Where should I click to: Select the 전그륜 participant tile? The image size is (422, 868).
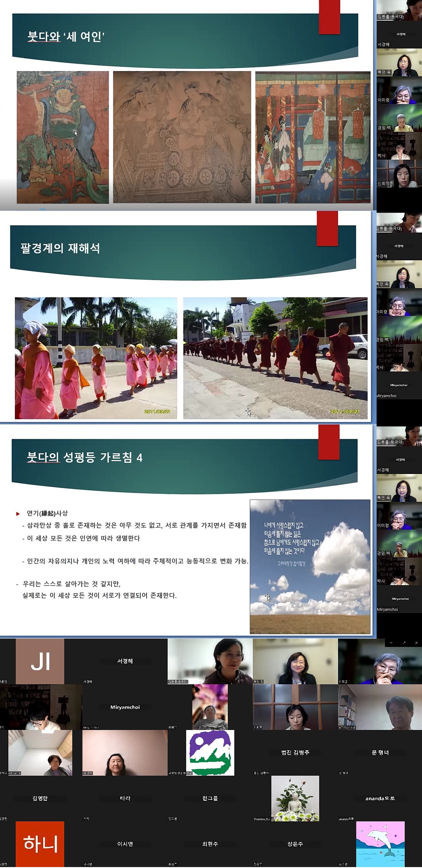[x=210, y=798]
